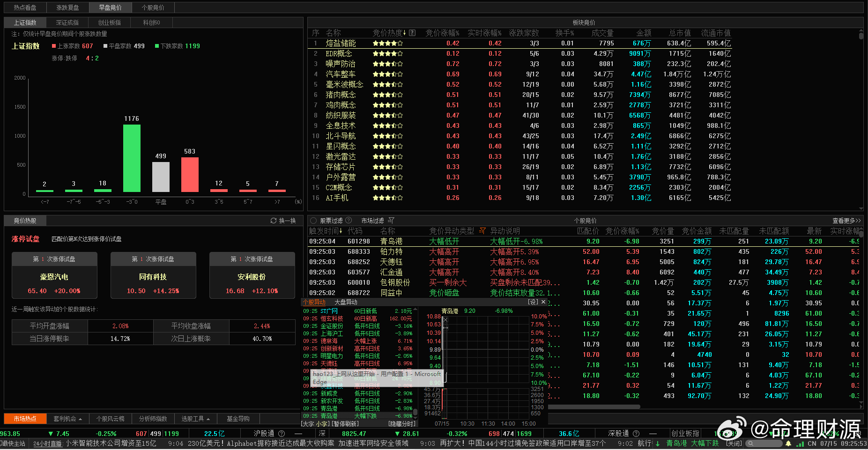Open 个股风云榜 bottom tab

tap(111, 419)
